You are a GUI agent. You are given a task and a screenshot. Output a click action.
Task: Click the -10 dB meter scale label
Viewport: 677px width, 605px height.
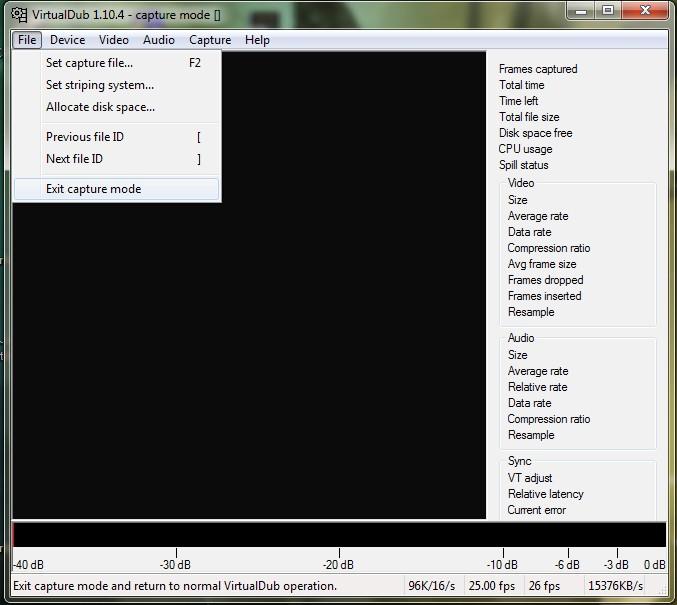[502, 565]
